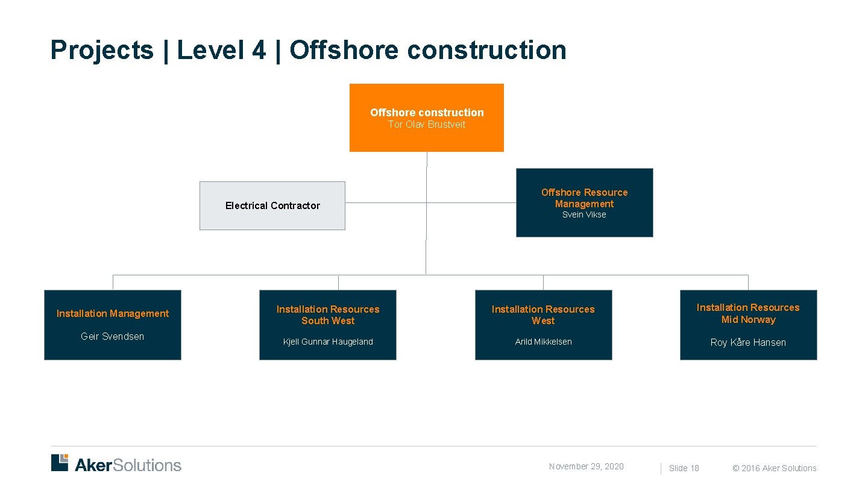Screen dimensions: 868x488
Task: Select the November 29, 2020 date field
Action: (x=585, y=466)
